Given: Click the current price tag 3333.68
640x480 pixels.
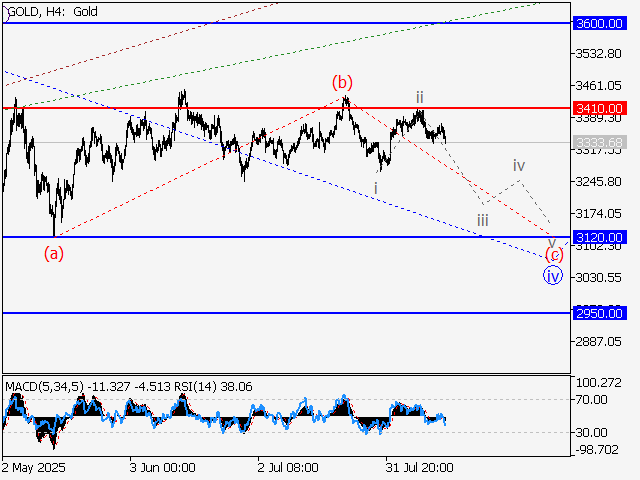Looking at the screenshot, I should pyautogui.click(x=600, y=142).
